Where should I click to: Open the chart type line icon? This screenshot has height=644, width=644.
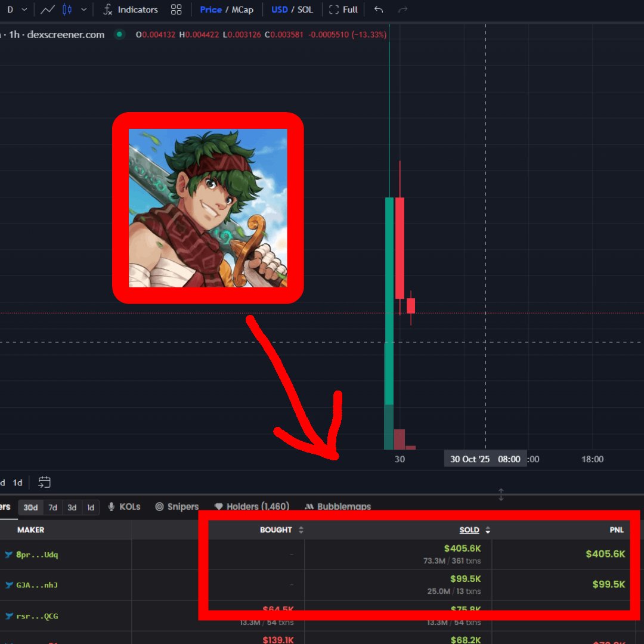[47, 10]
